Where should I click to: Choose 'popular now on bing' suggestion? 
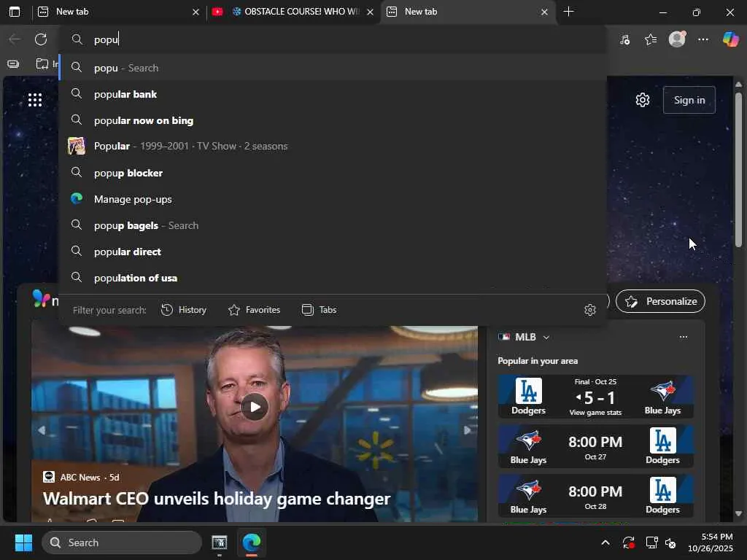pos(333,120)
